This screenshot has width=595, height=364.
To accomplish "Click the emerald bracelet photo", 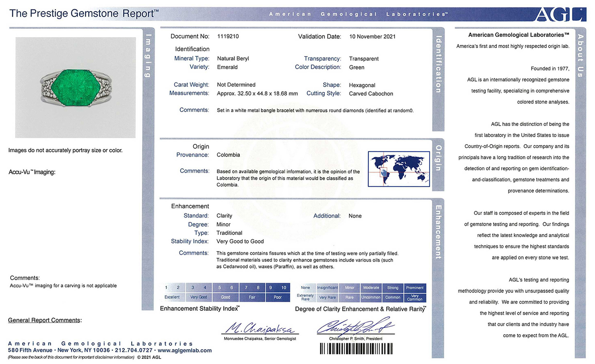I will (x=76, y=88).
